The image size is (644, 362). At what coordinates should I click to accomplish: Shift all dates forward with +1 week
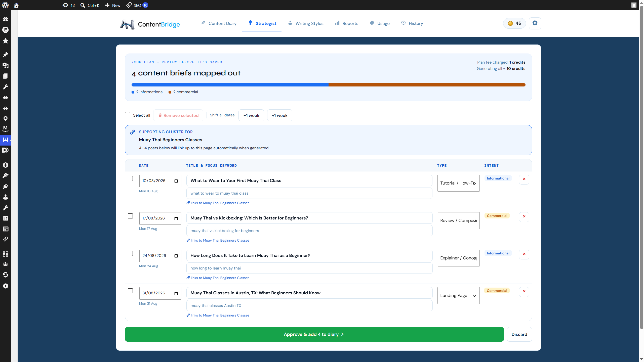click(x=279, y=115)
